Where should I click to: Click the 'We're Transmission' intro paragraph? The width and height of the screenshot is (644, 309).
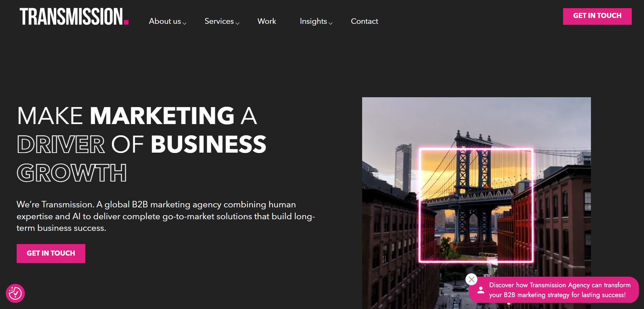tap(166, 216)
